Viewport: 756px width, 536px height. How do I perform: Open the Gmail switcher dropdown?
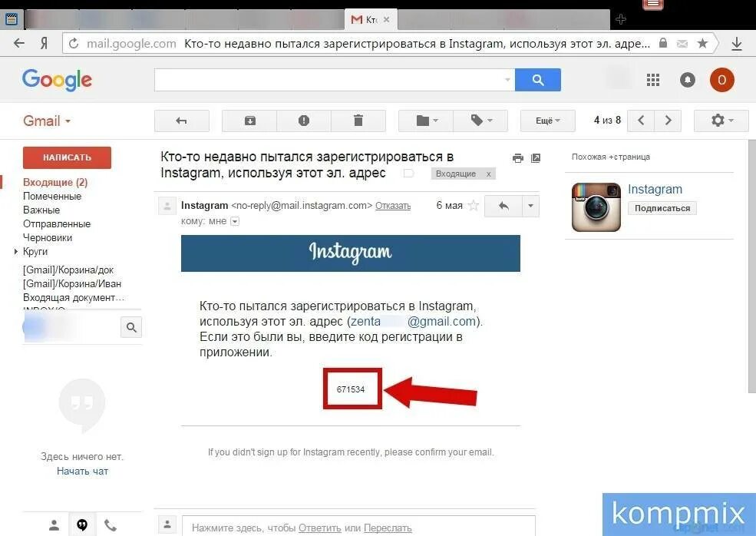click(x=47, y=121)
